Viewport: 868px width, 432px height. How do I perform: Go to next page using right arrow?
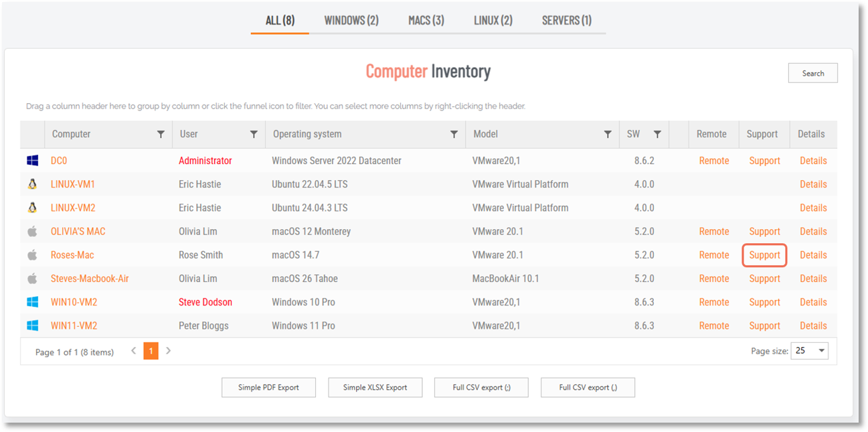169,351
